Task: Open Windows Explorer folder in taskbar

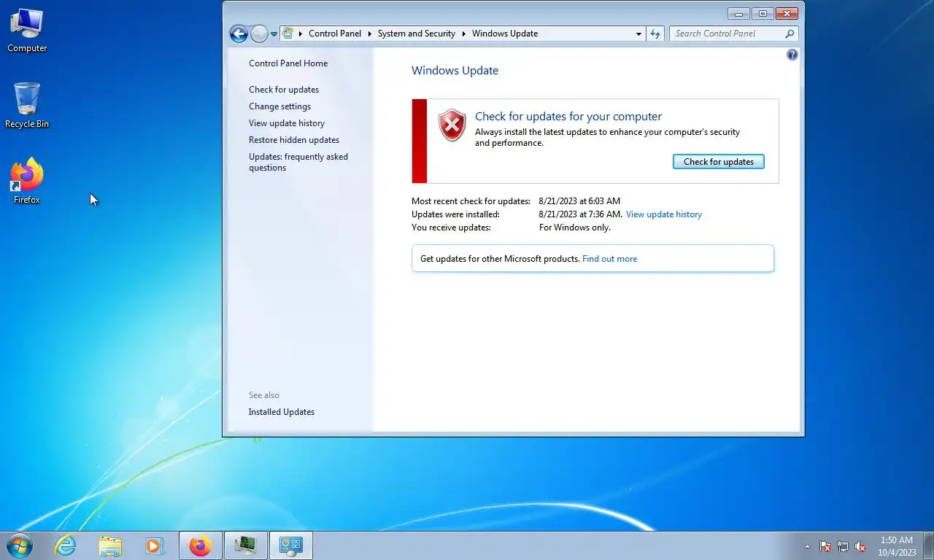Action: 110,545
